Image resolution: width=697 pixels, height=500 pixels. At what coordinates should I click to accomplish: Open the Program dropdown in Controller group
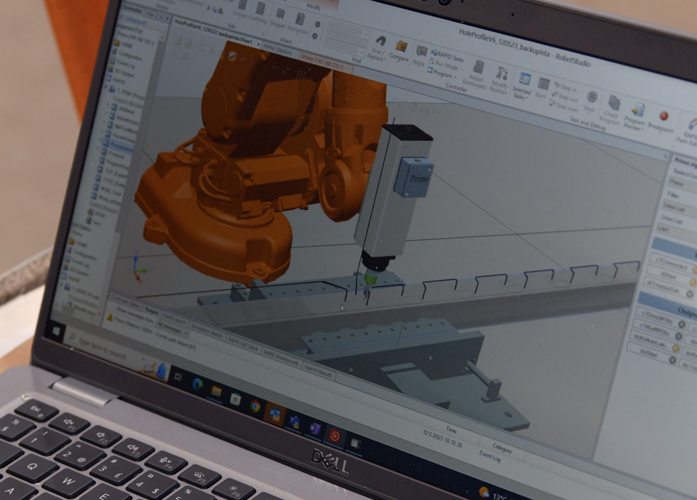point(441,73)
